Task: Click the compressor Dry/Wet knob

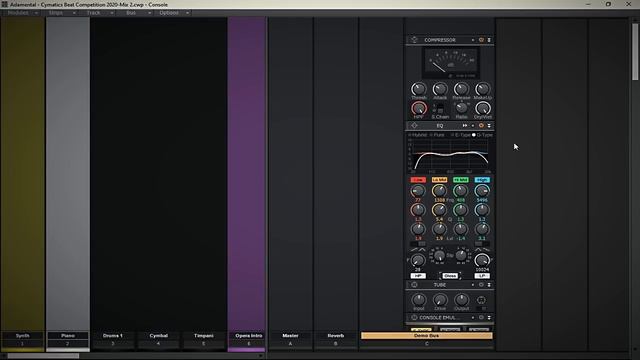Action: (482, 108)
